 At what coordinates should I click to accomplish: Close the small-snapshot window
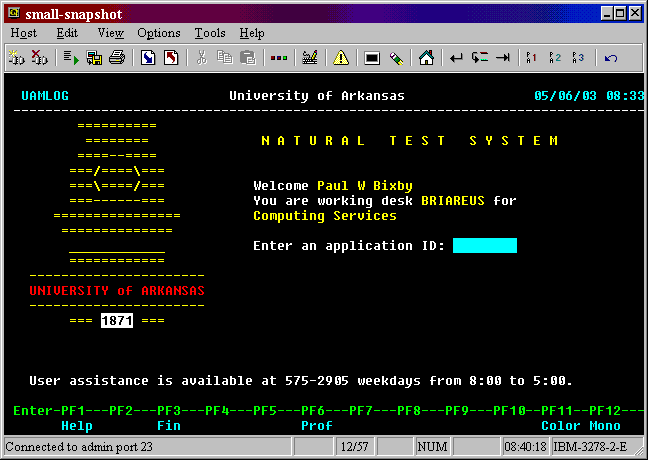pyautogui.click(x=635, y=14)
